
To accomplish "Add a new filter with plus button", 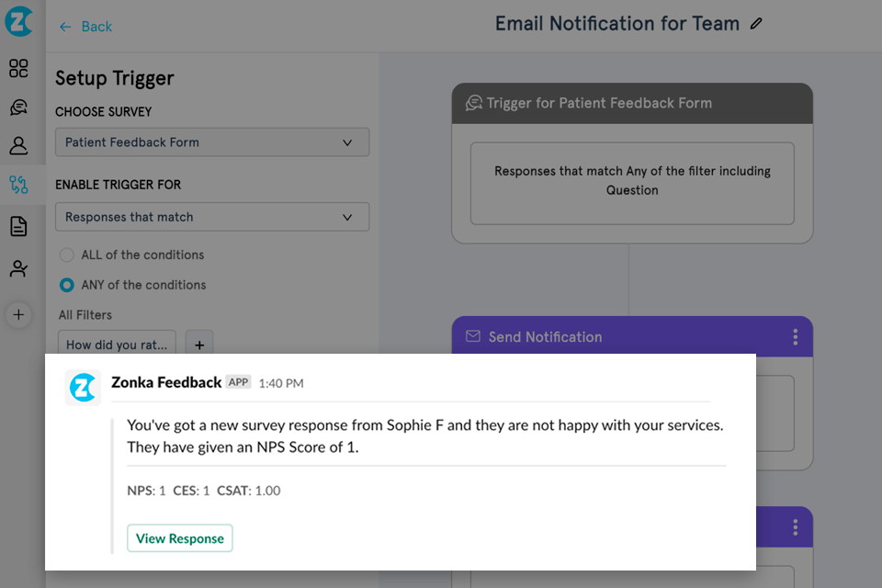I will 199,345.
